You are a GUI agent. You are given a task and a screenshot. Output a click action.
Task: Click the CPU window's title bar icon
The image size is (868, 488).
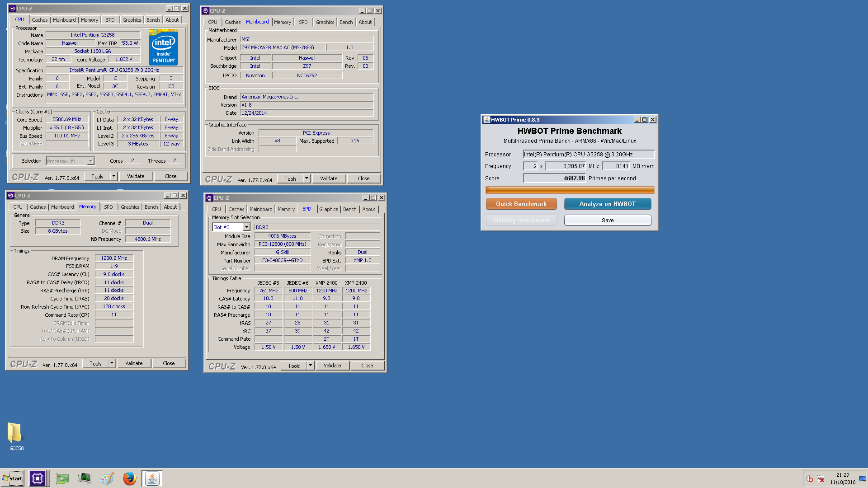coord(13,9)
